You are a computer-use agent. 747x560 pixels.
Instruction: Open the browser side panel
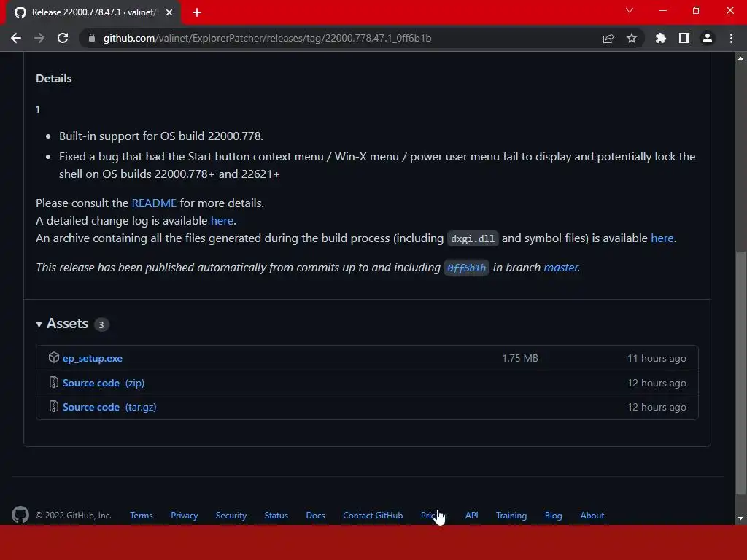pos(684,38)
